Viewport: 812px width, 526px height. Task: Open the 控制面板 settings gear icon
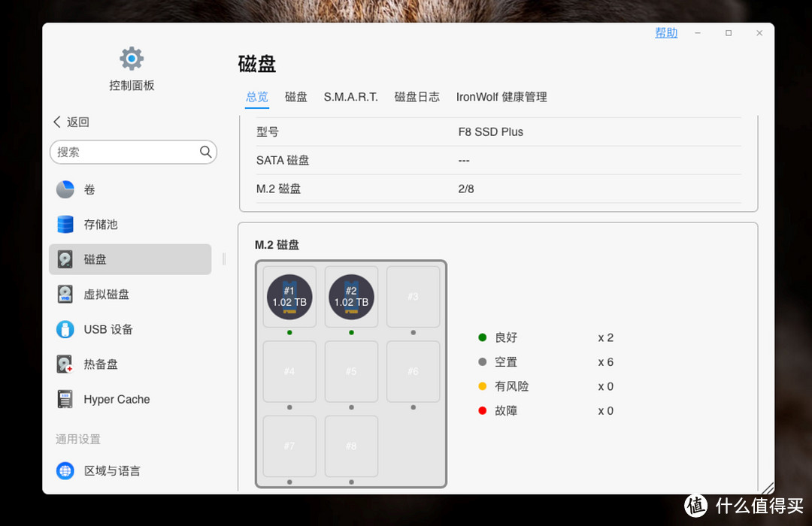pos(131,58)
